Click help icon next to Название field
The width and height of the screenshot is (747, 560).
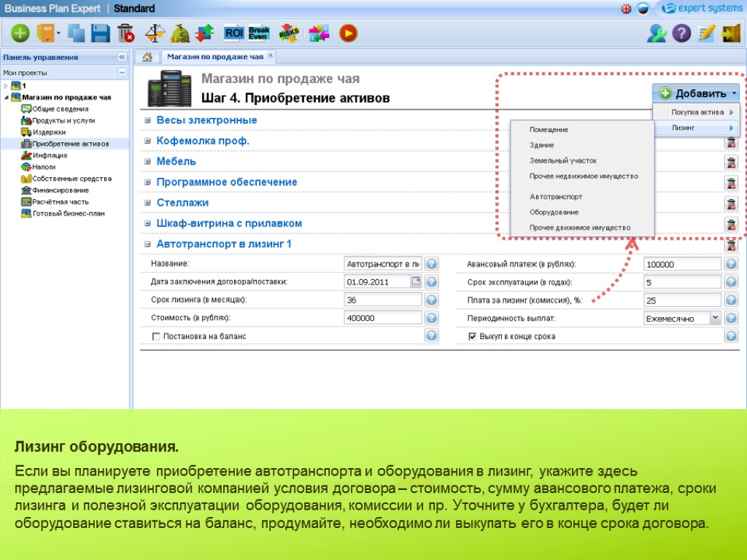[x=432, y=263]
